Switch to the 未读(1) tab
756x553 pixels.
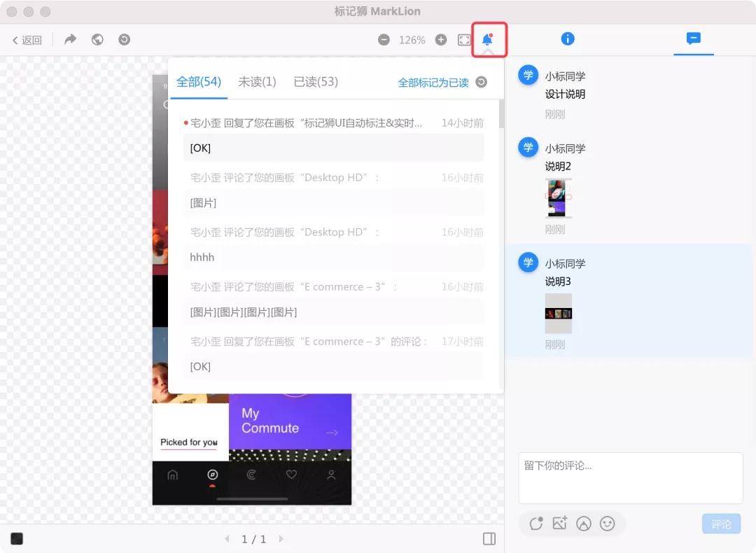257,82
